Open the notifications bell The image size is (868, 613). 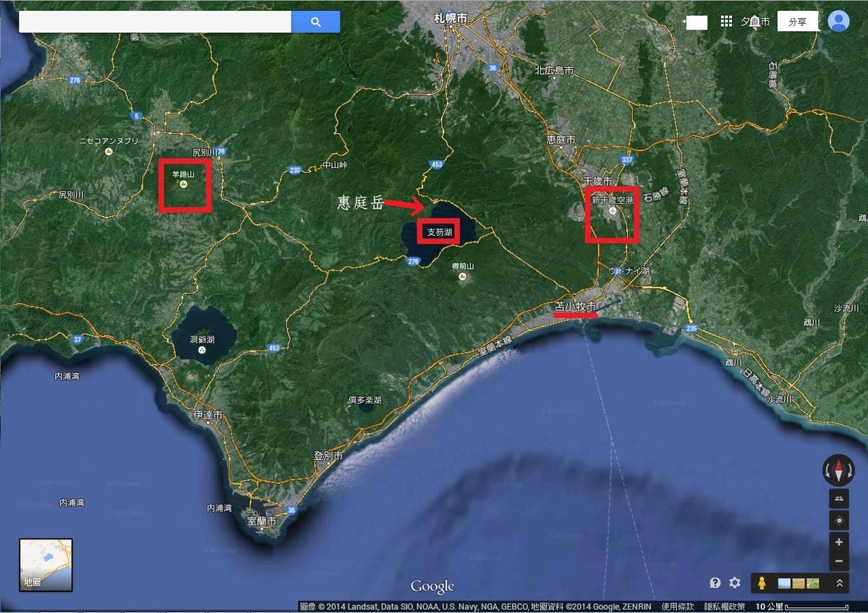click(x=754, y=22)
